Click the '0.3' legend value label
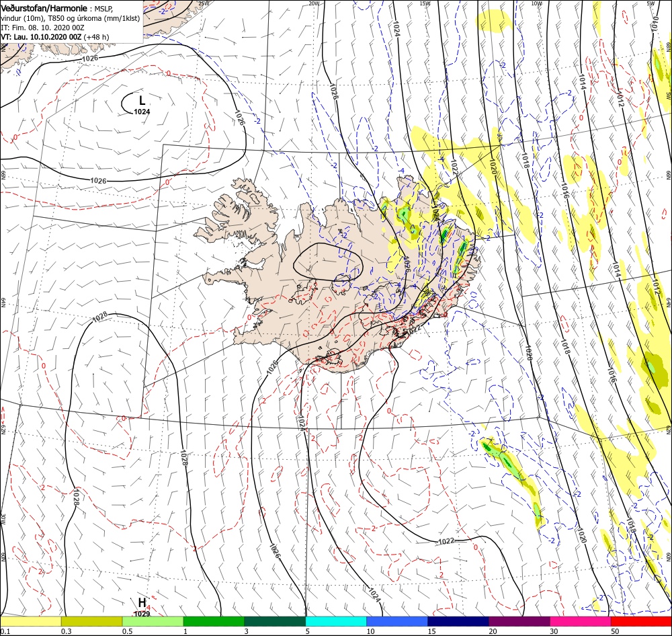672x636 pixels. [x=66, y=631]
